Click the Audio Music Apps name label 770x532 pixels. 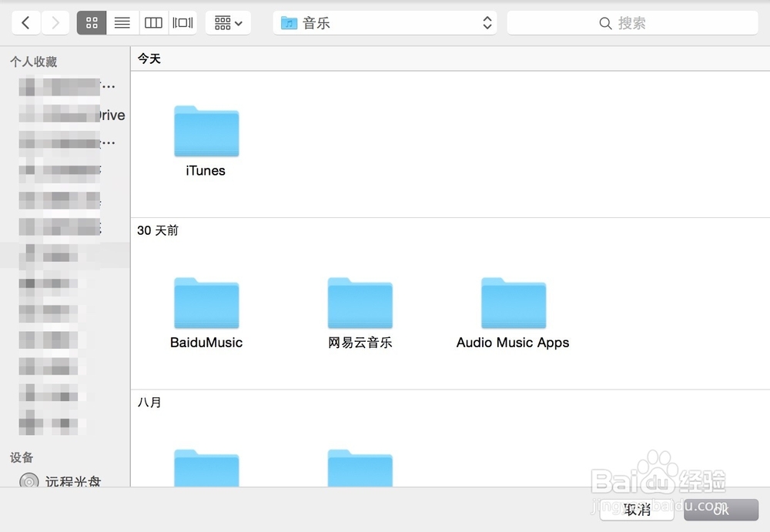pyautogui.click(x=513, y=343)
